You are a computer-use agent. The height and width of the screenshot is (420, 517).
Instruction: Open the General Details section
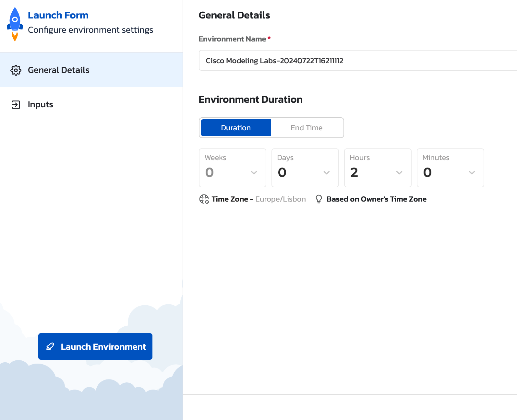91,70
